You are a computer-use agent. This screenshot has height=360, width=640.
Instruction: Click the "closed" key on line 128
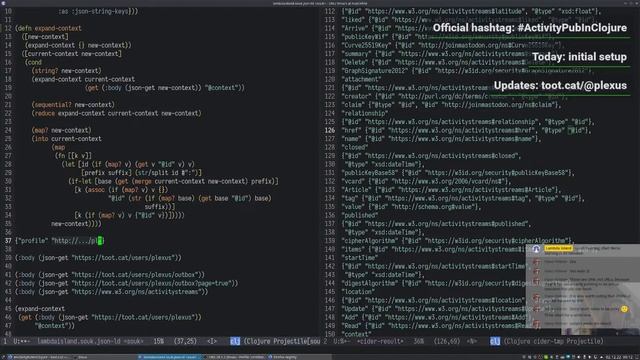click(355, 147)
